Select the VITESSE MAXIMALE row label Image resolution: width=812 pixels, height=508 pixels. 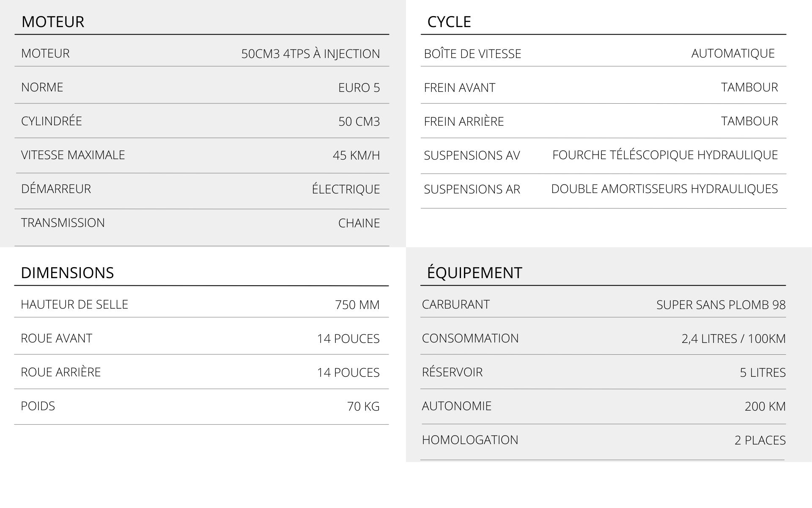pyautogui.click(x=73, y=155)
